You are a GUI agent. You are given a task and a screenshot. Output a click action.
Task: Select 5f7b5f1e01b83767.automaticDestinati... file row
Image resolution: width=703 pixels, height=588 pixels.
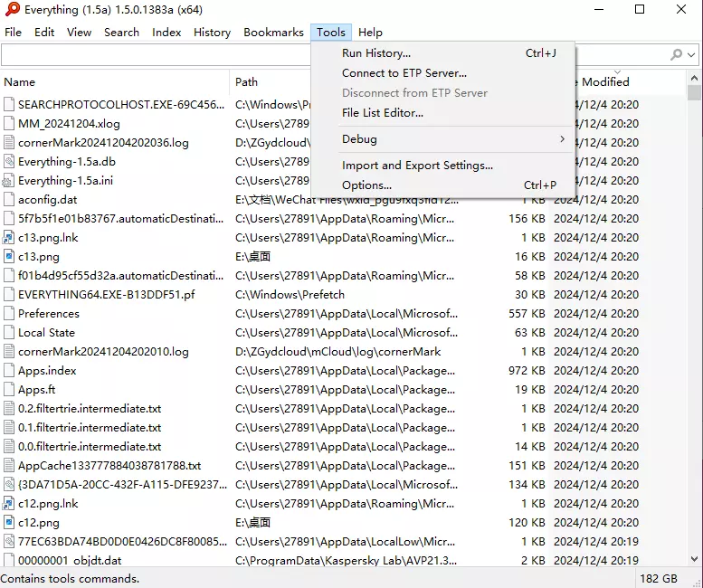(x=120, y=219)
